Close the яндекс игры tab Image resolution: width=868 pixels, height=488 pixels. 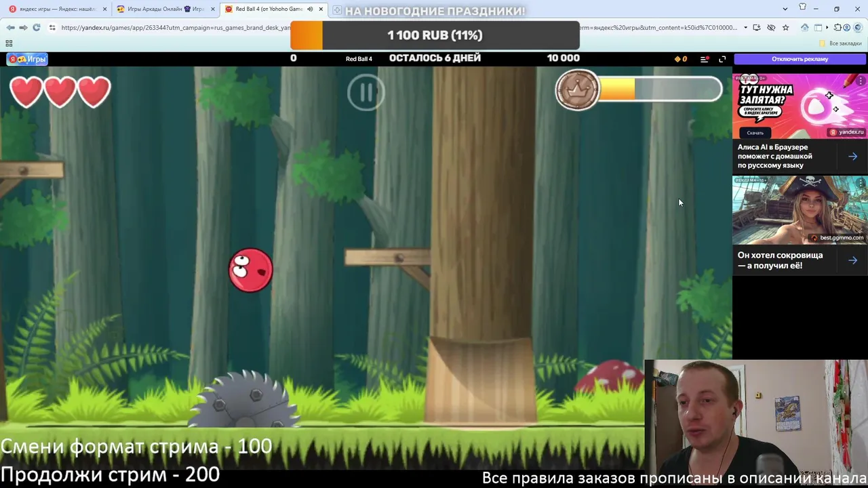(104, 9)
